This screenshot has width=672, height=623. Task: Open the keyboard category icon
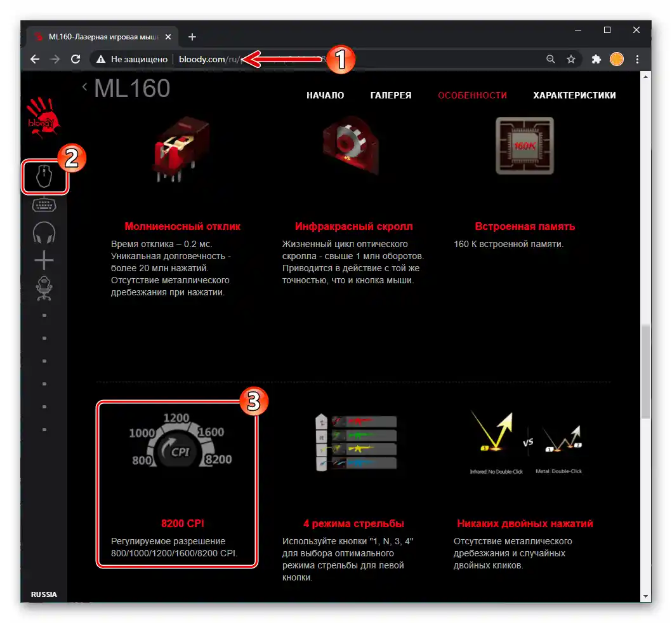pos(44,205)
